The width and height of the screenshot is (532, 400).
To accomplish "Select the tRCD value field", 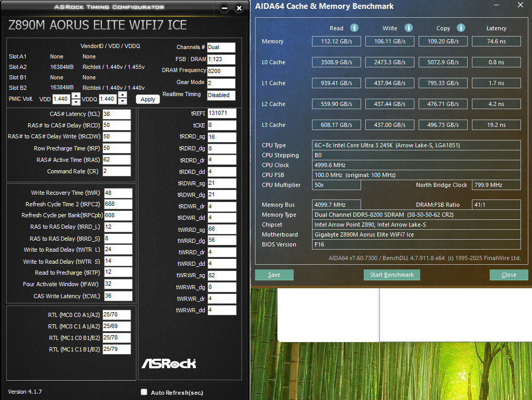I will (117, 125).
